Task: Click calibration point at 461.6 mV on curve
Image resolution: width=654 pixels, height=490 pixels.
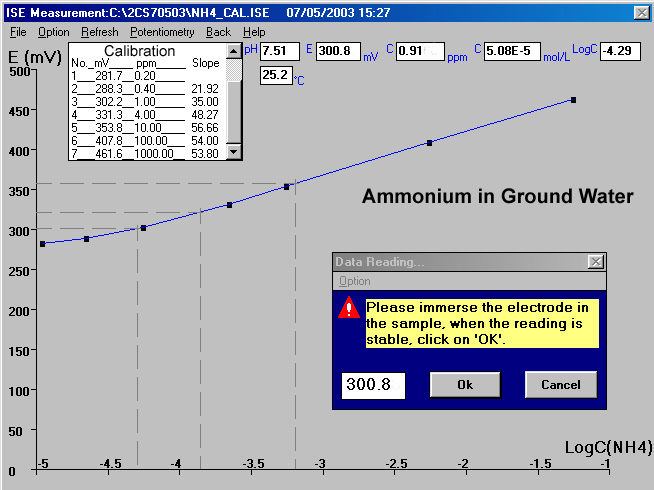Action: [574, 100]
